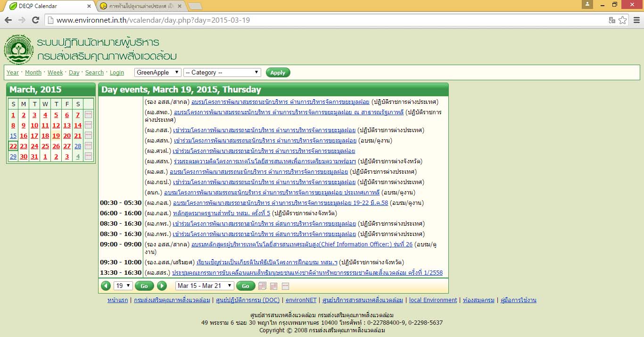Select March 31 in mini calendar
The height and width of the screenshot is (337, 644).
point(34,156)
